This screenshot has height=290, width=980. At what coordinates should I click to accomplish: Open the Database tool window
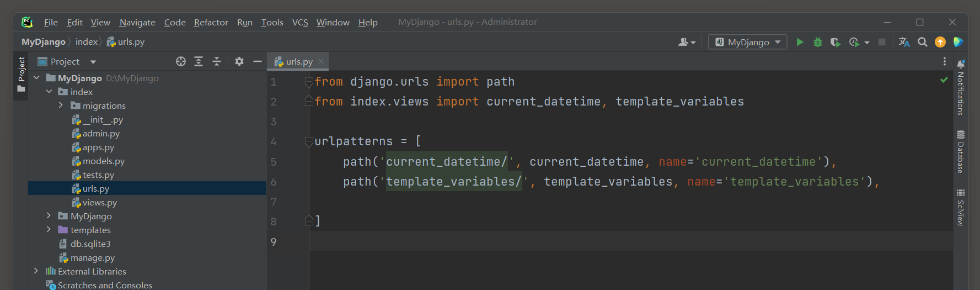pyautogui.click(x=961, y=152)
